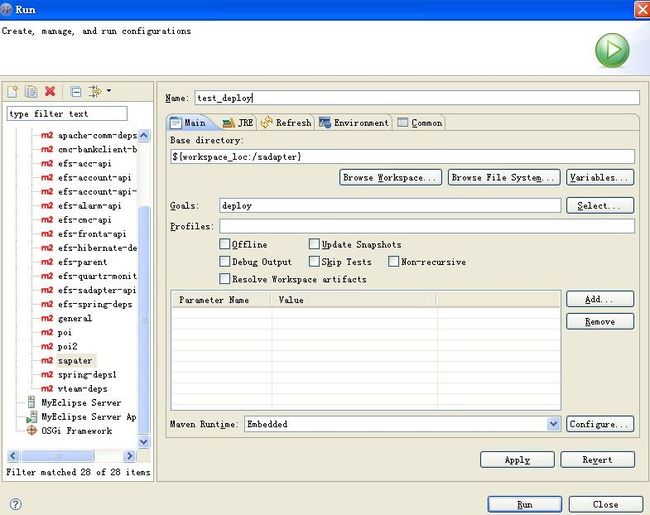Viewport: 650px width, 515px height.
Task: Click the m2 icon beside efs-parent
Action: (x=47, y=262)
